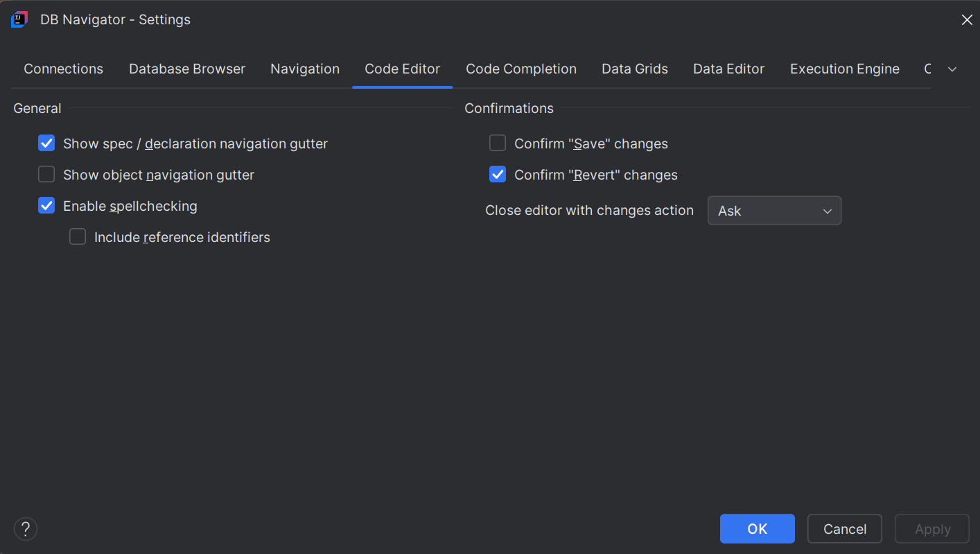This screenshot has width=980, height=554.
Task: Enable the object navigation gutter option
Action: click(46, 174)
